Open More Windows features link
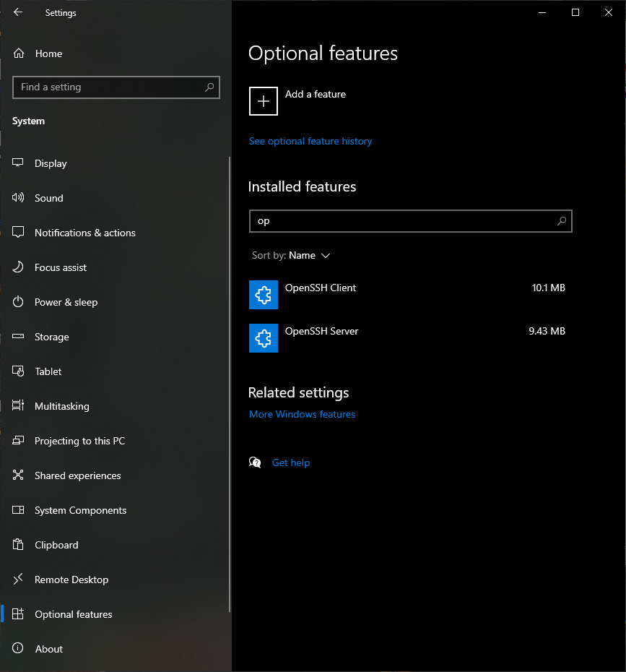Image resolution: width=626 pixels, height=672 pixels. coord(302,415)
